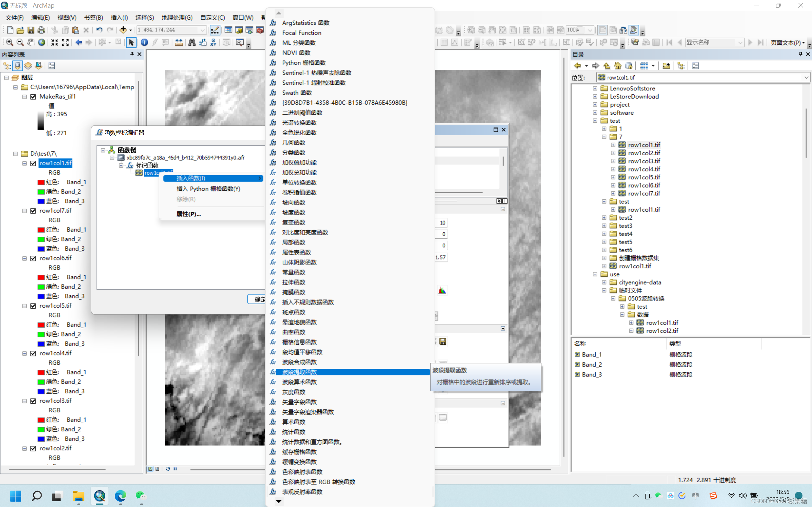Select the Pan hand tool
812x507 pixels.
click(30, 42)
